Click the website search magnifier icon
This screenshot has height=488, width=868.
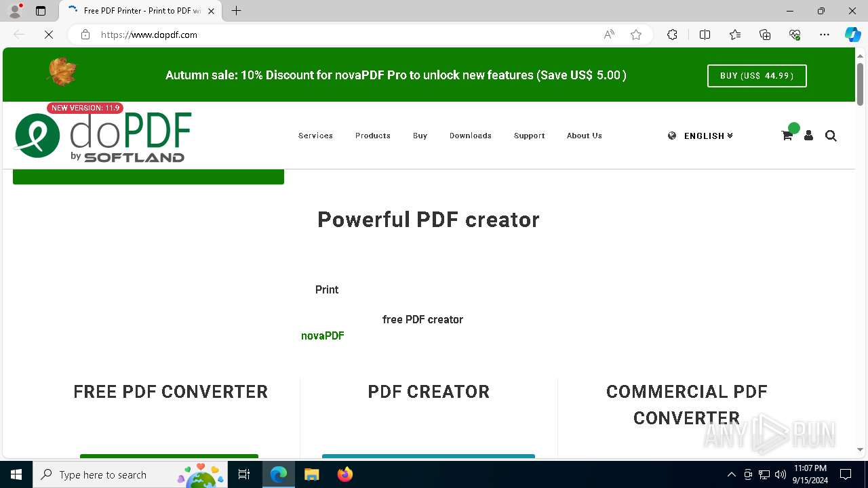pyautogui.click(x=831, y=136)
